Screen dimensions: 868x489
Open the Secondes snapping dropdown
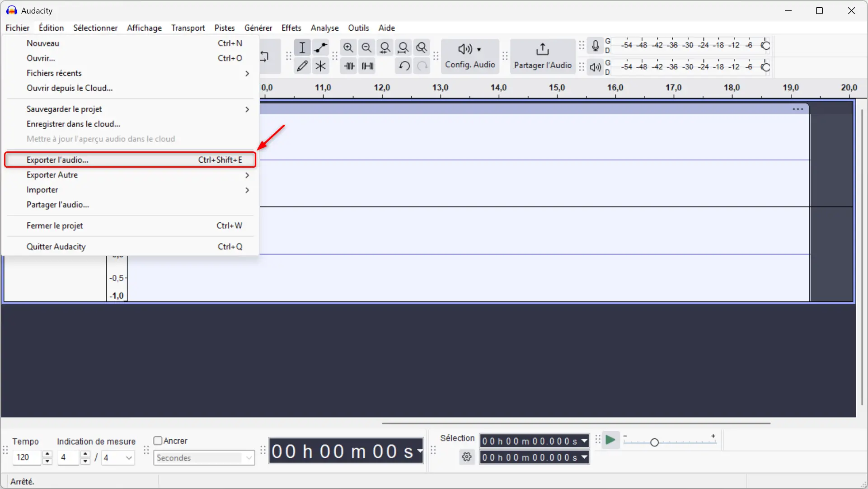pos(204,458)
